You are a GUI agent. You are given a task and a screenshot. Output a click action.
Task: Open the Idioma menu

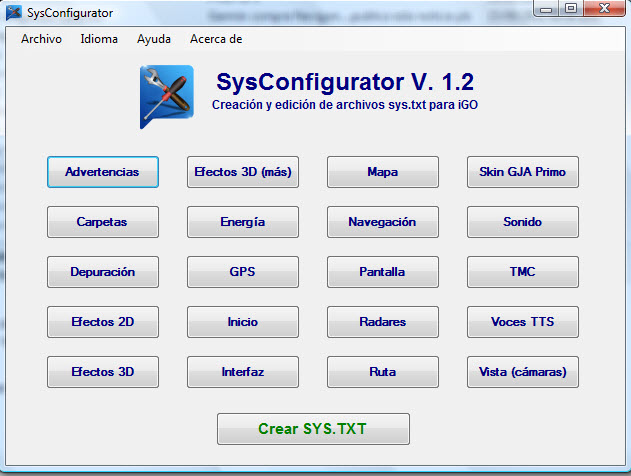coord(99,39)
